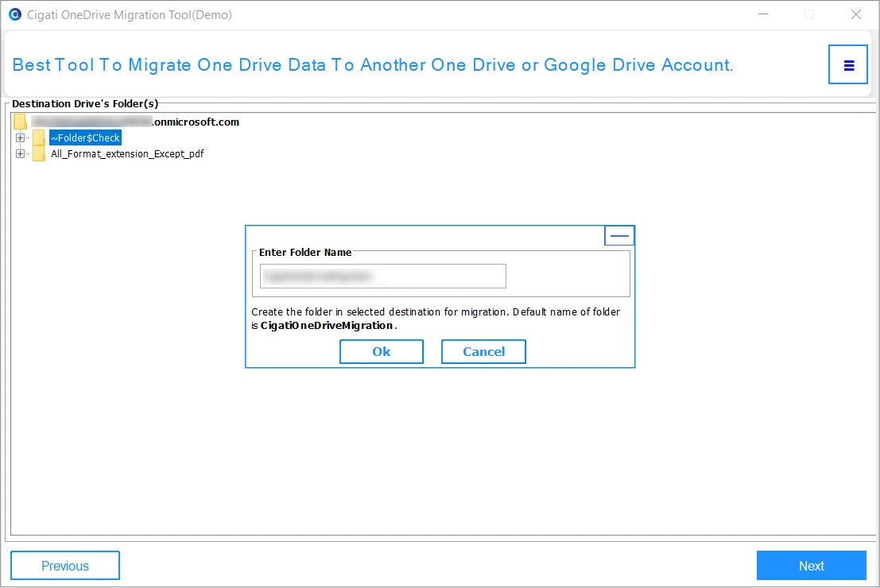Click the folder name text field
This screenshot has height=588, width=880.
(382, 277)
